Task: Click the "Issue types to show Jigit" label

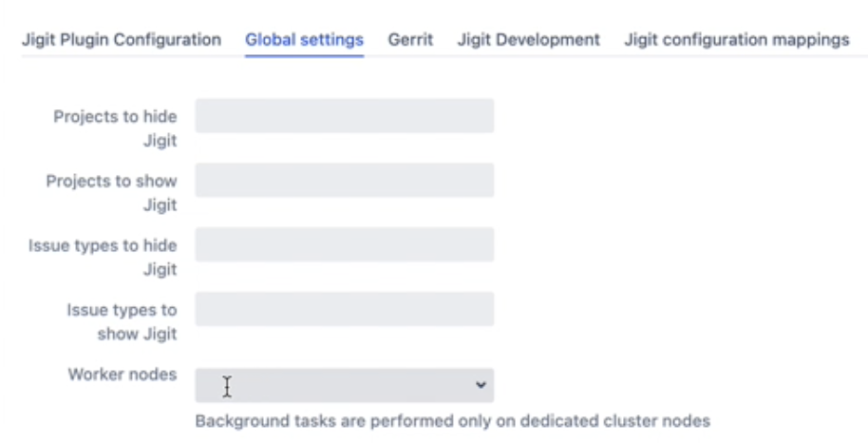Action: point(122,321)
